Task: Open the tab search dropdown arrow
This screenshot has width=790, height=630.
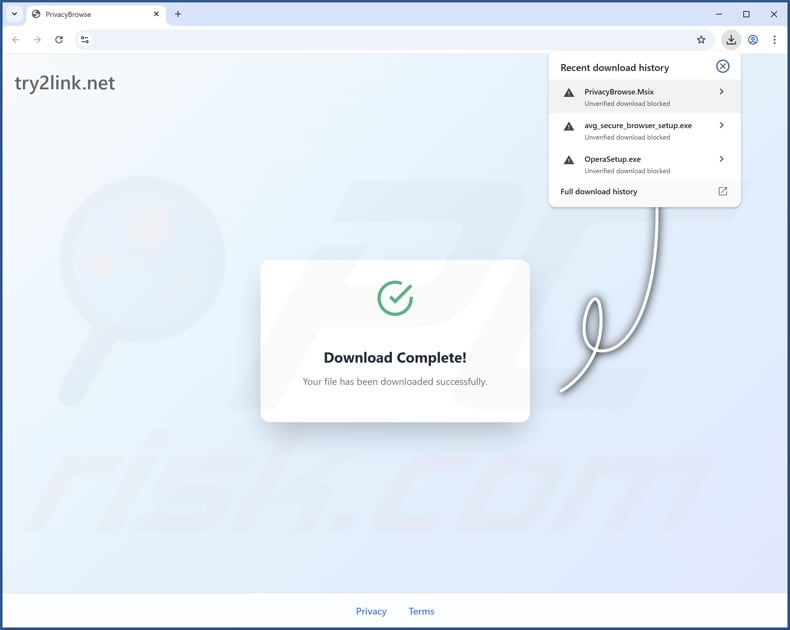Action: click(14, 14)
